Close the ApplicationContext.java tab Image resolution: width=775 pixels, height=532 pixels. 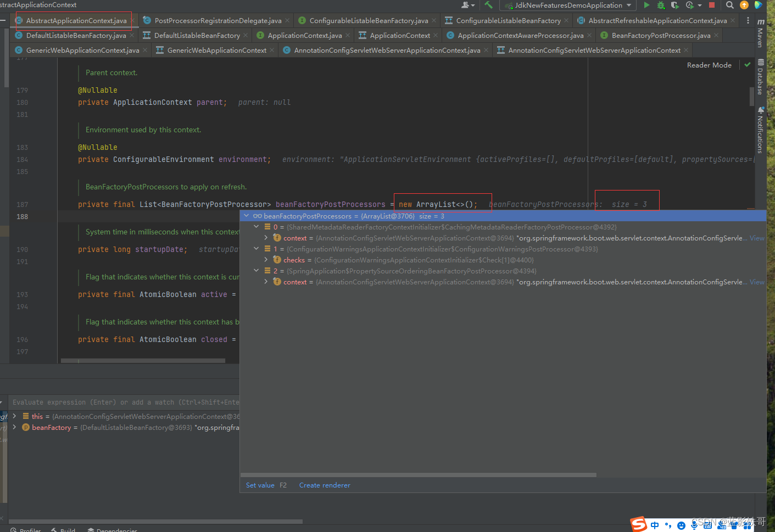348,35
